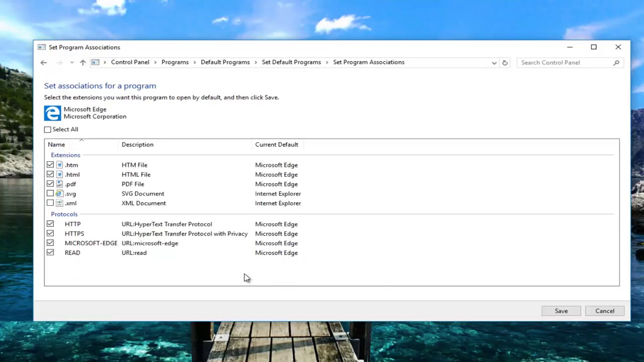Close the Set Program Associations window
644x362 pixels.
pyautogui.click(x=618, y=47)
